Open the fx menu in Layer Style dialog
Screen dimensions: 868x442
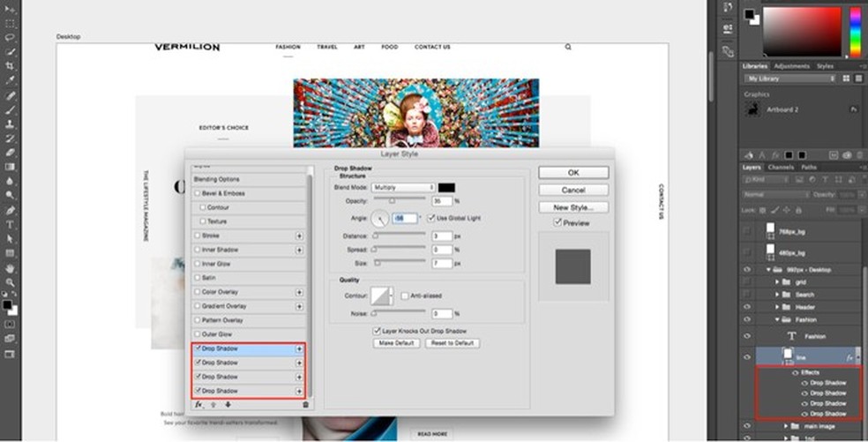click(x=198, y=405)
